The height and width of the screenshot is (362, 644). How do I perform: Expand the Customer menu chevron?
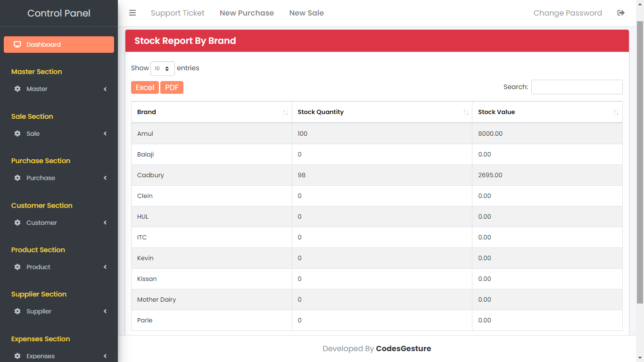[105, 222]
